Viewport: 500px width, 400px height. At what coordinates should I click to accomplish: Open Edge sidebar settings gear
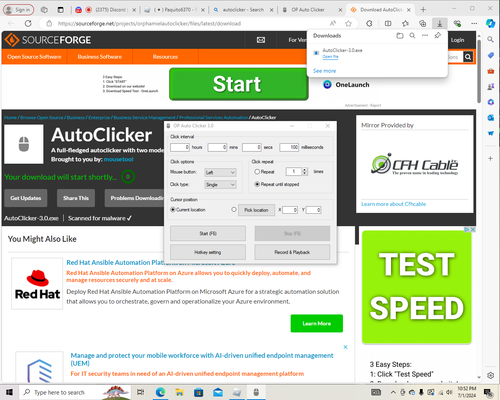(490, 375)
